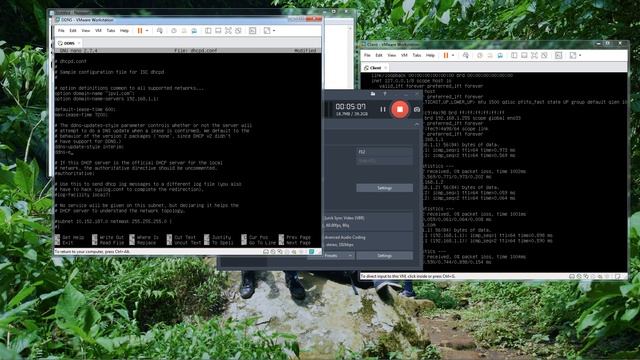The width and height of the screenshot is (640, 360).
Task: Open the recorder's output folder icon
Action: 373,94
